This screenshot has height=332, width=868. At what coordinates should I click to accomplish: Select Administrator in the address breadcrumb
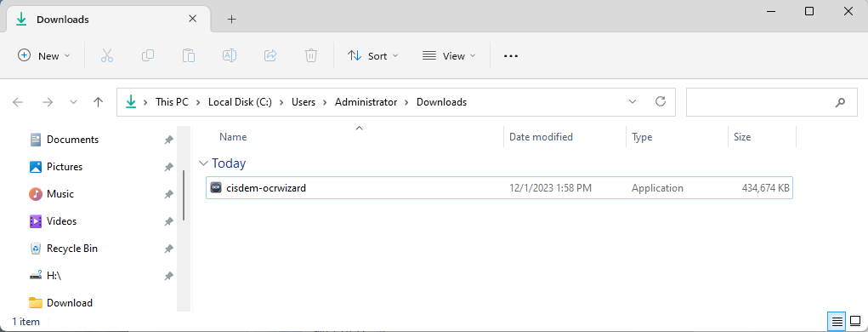pyautogui.click(x=366, y=102)
